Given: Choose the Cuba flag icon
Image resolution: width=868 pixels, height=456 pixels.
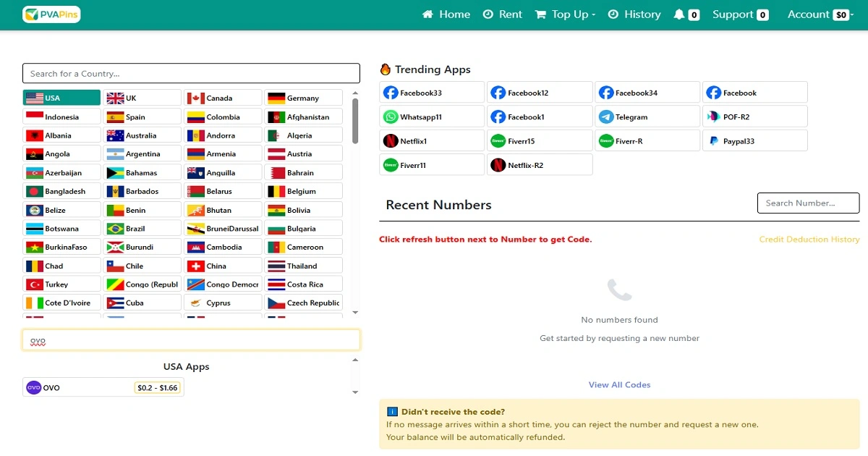Looking at the screenshot, I should click(115, 303).
